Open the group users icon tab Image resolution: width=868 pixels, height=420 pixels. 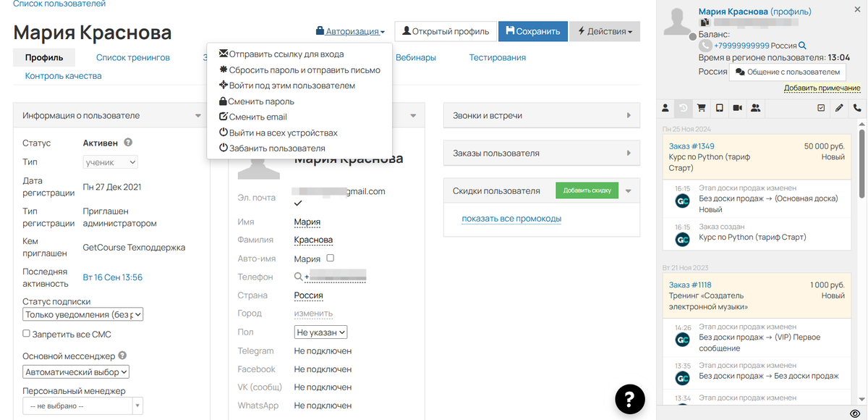tap(755, 108)
